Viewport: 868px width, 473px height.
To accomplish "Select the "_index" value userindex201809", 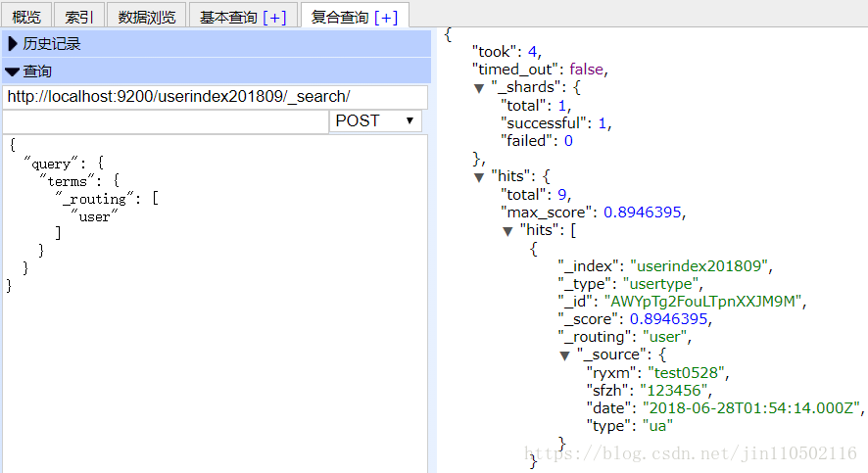I will (x=699, y=266).
